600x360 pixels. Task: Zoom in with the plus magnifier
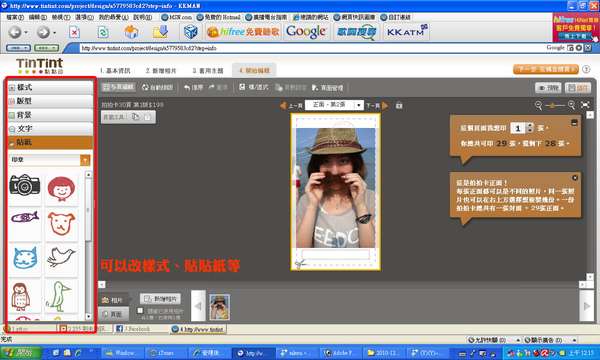571,105
